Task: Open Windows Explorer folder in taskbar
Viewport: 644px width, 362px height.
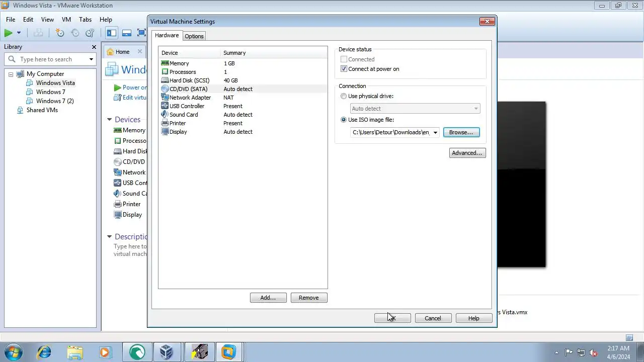Action: (x=75, y=352)
